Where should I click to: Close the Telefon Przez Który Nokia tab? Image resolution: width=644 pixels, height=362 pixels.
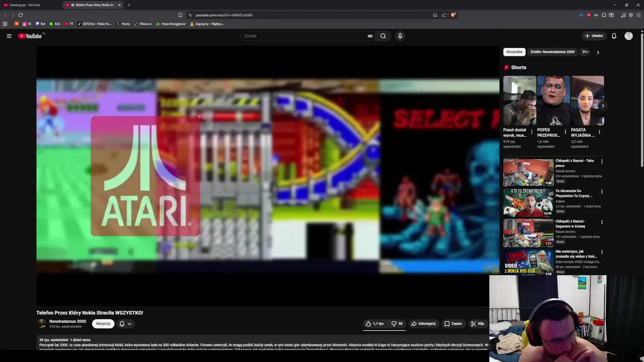click(x=119, y=5)
